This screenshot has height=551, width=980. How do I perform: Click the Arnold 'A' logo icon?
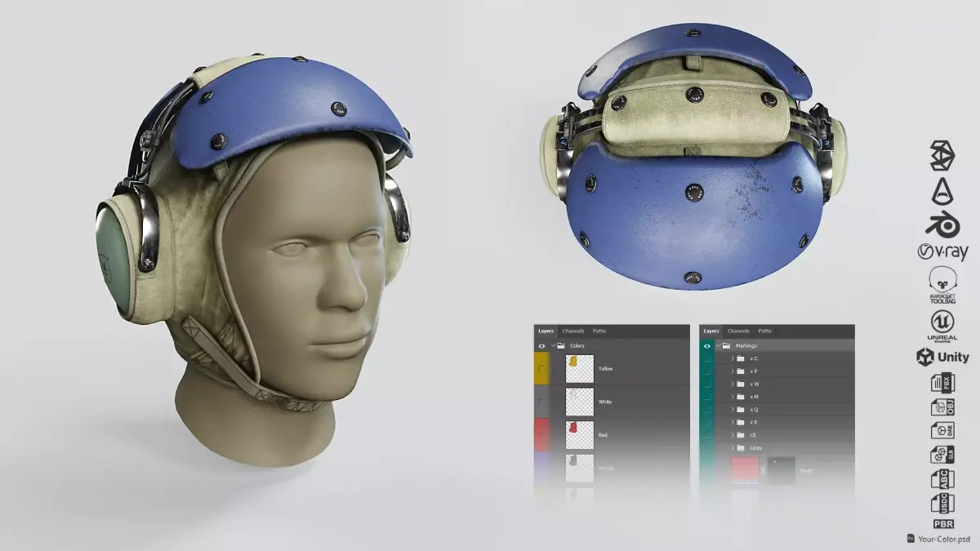point(942,191)
